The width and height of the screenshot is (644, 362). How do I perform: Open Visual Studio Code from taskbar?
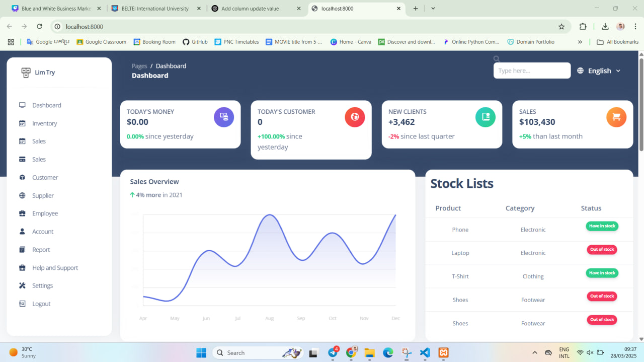pyautogui.click(x=425, y=352)
